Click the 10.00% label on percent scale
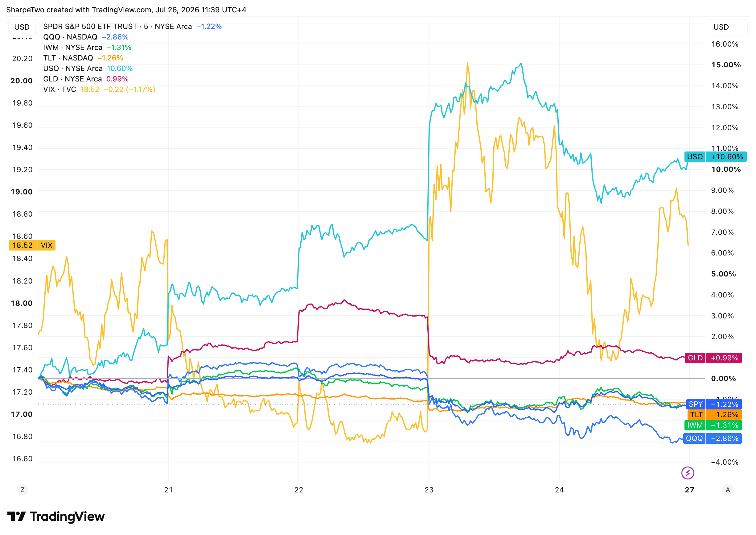756x535 pixels. [x=726, y=169]
